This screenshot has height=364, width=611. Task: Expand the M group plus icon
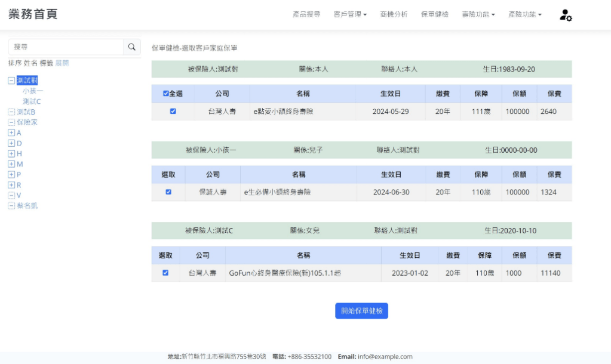[x=11, y=164]
